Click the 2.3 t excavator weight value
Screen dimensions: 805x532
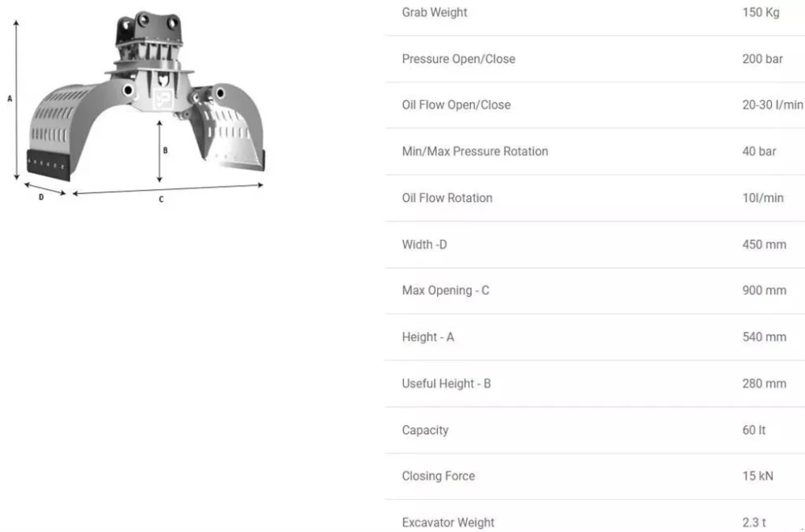click(753, 522)
